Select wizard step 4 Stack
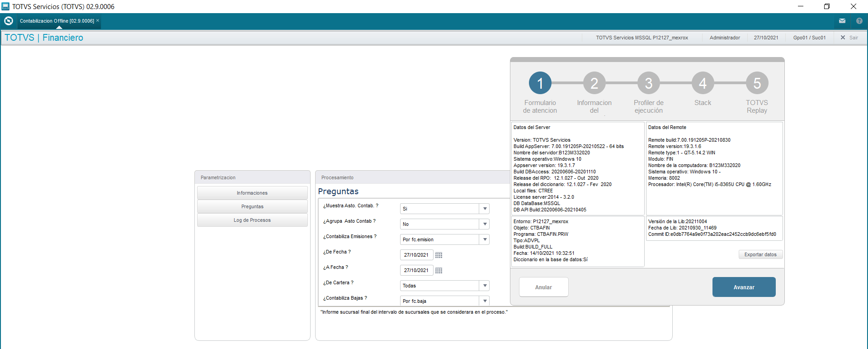 click(x=703, y=83)
